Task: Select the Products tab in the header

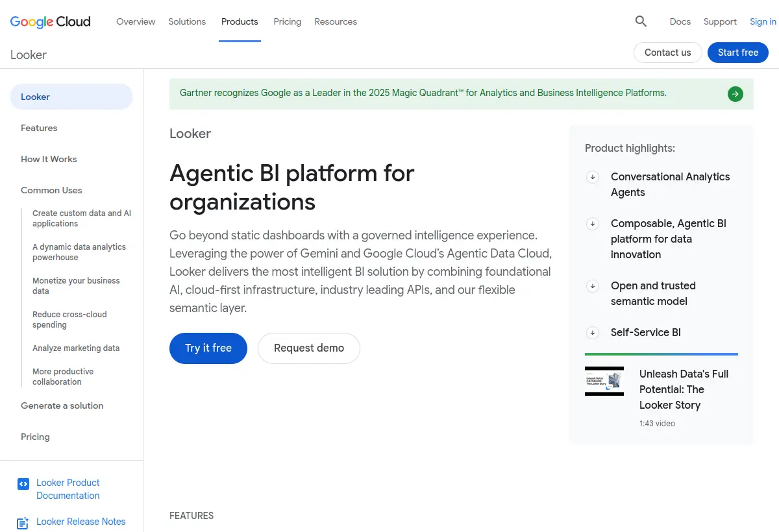Action: pos(240,21)
